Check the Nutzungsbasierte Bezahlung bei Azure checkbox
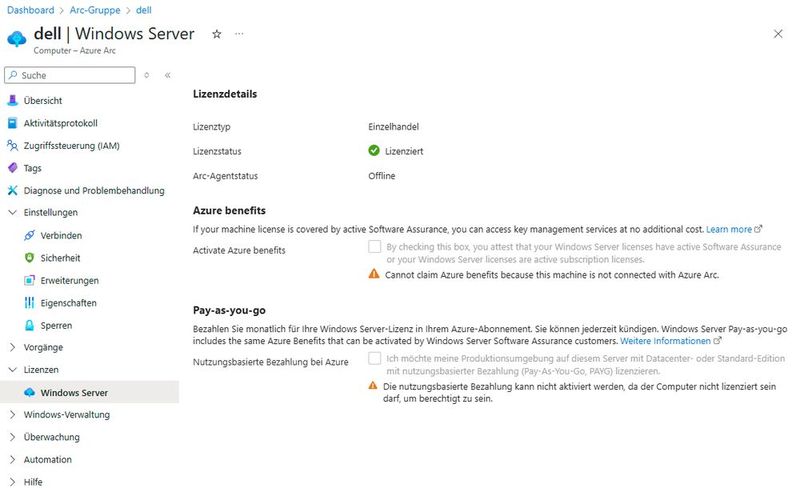The image size is (800, 500). pos(374,358)
